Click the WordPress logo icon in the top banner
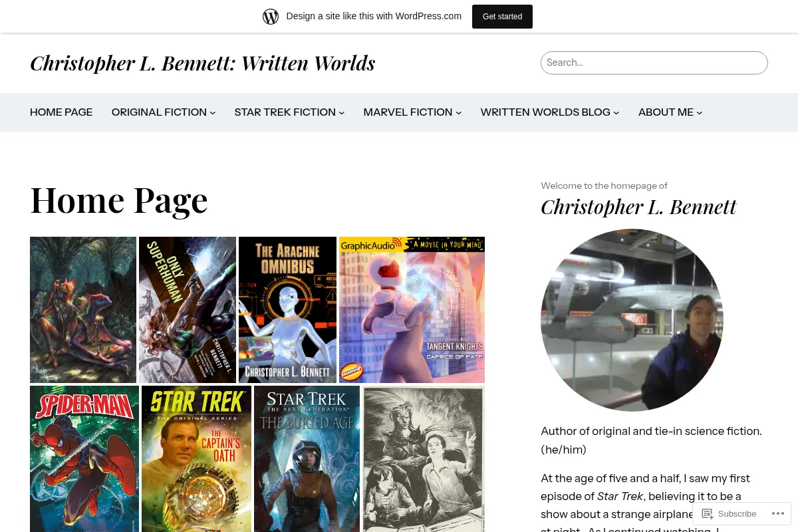 (x=271, y=17)
